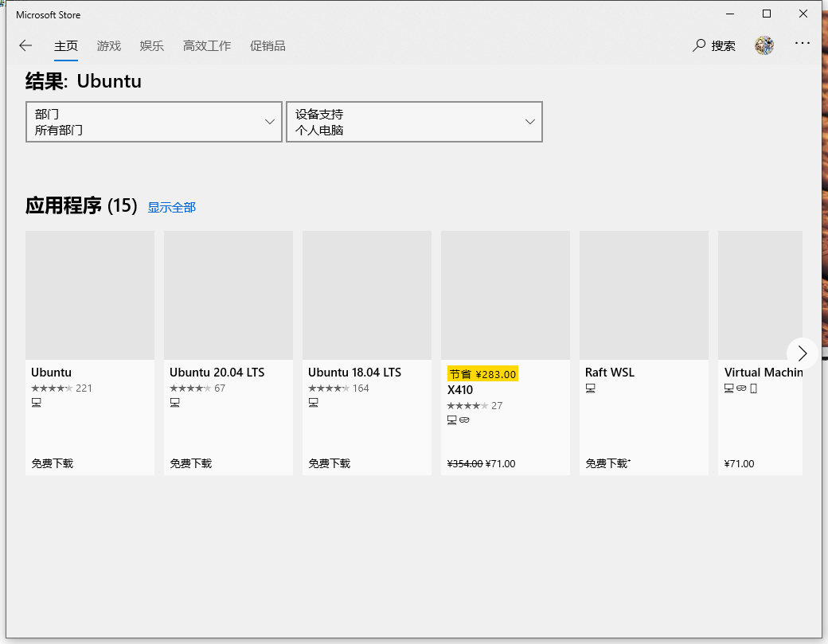Open the X410 app title
This screenshot has width=828, height=644.
coord(460,390)
